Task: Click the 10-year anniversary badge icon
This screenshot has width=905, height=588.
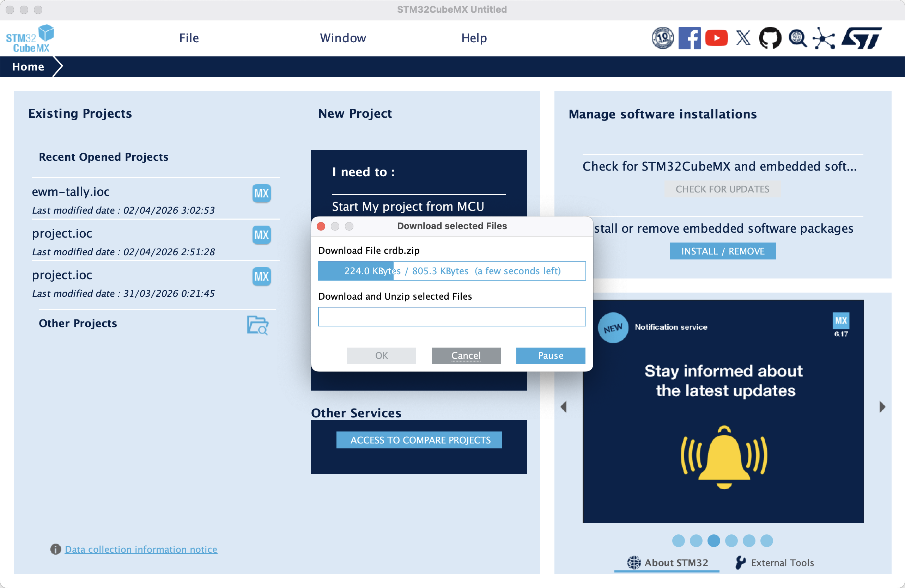Action: coord(662,38)
